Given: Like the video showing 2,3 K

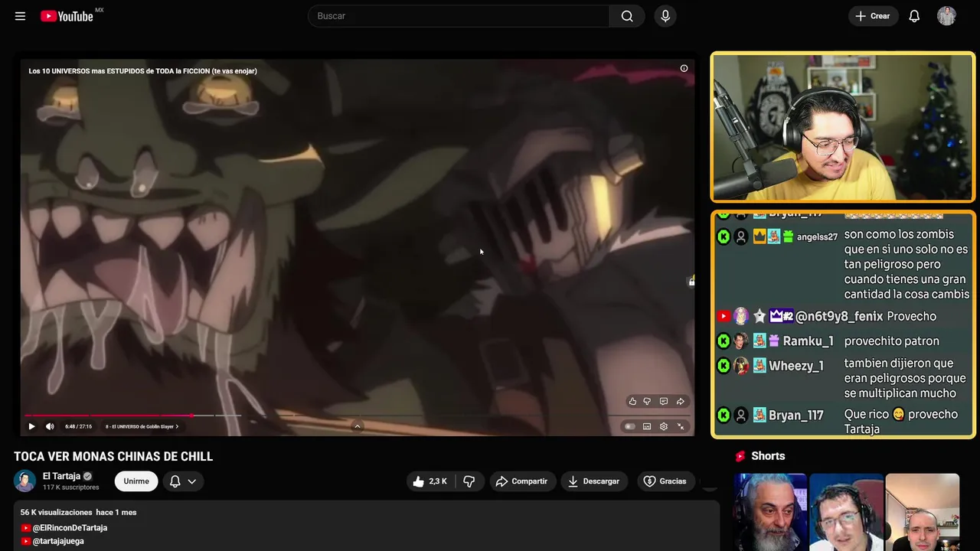Looking at the screenshot, I should tap(430, 481).
